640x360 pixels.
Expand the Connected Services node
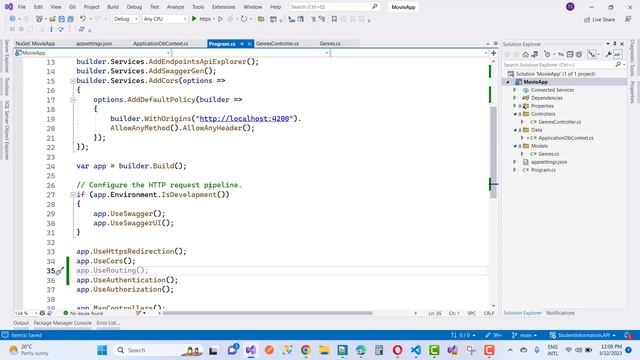click(515, 90)
